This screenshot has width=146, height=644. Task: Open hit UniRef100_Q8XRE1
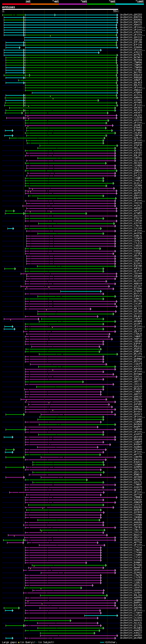(131, 125)
